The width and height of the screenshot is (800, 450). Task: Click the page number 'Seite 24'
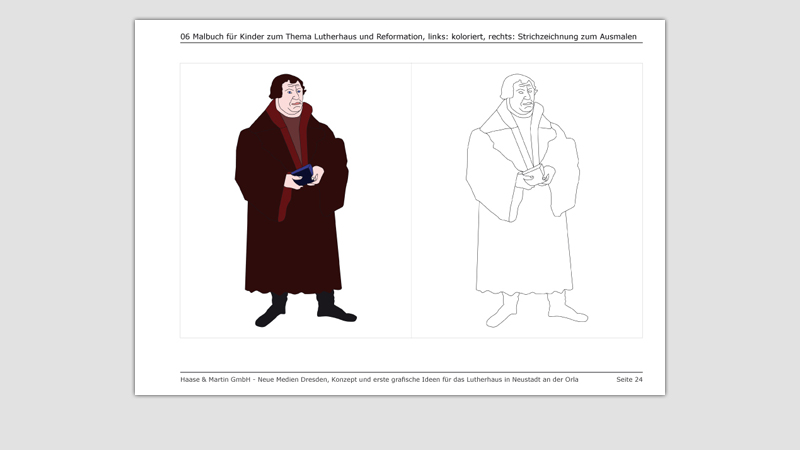click(x=629, y=380)
